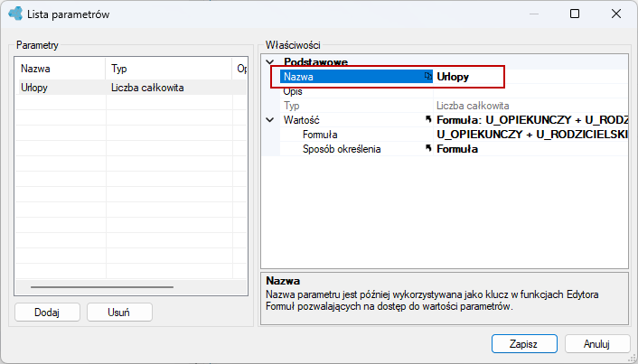Collapse the Podstawowe section chevron
The height and width of the screenshot is (364, 638).
[x=270, y=62]
